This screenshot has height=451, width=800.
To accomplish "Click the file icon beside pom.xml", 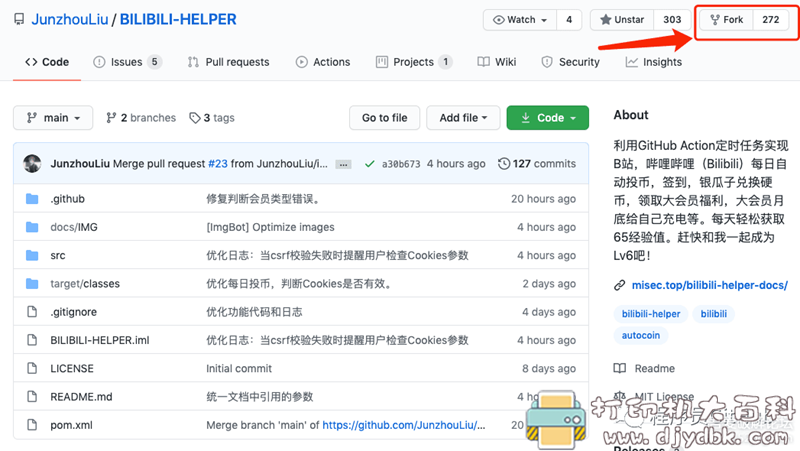I will coord(32,425).
